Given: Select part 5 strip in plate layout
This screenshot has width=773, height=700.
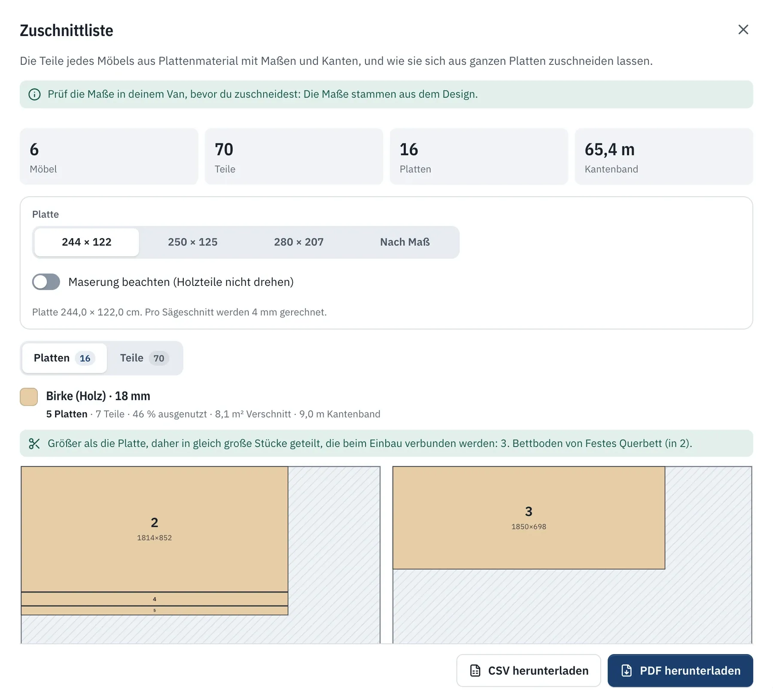Looking at the screenshot, I should pyautogui.click(x=155, y=610).
